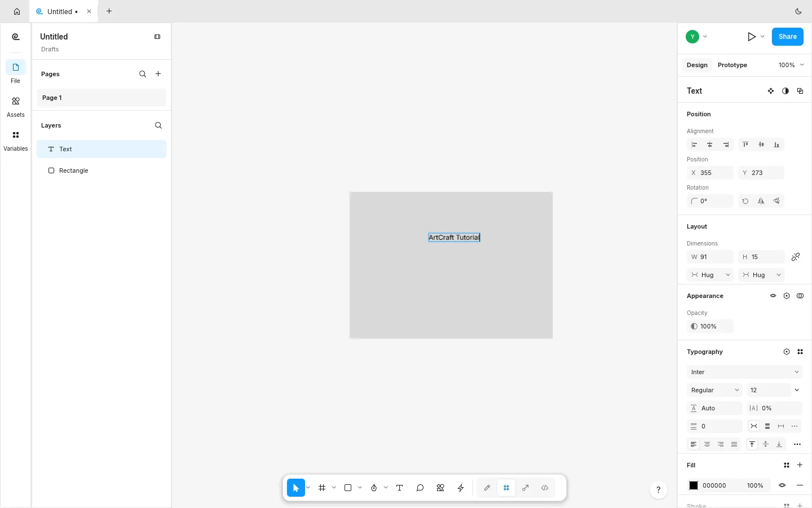Collapse the left sidebar panel toggle
812x508 pixels.
pos(157,37)
